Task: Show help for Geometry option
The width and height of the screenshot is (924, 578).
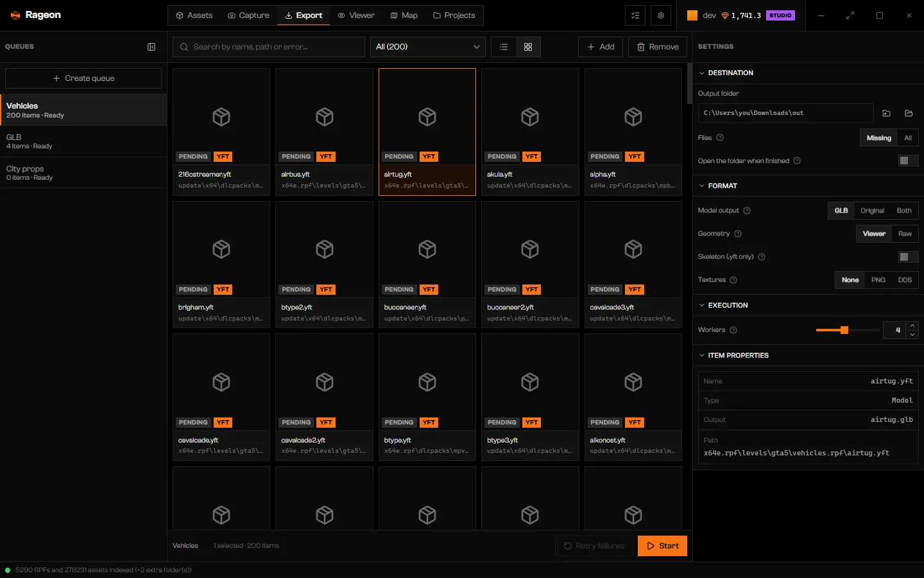Action: (x=738, y=234)
